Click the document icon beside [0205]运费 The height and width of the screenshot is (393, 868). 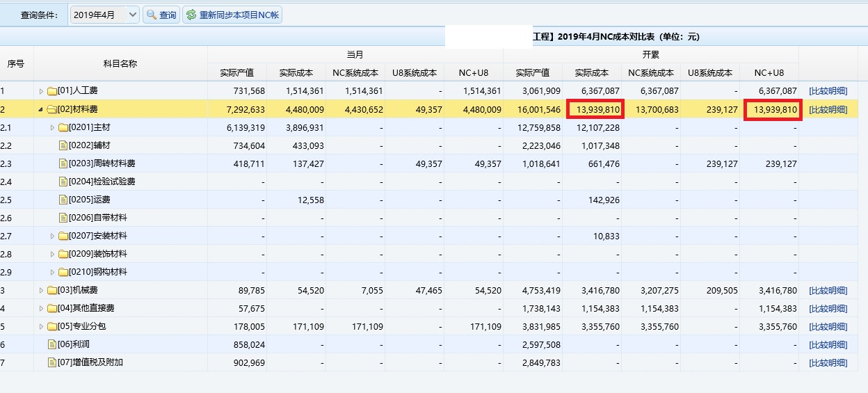point(63,200)
